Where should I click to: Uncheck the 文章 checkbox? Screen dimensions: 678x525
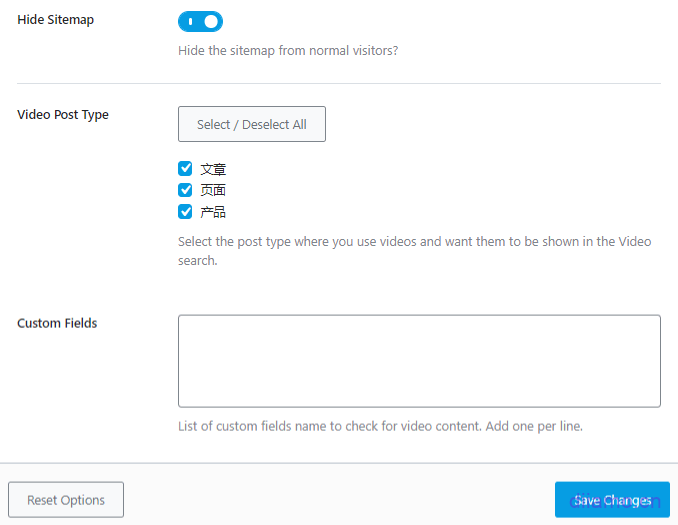185,169
